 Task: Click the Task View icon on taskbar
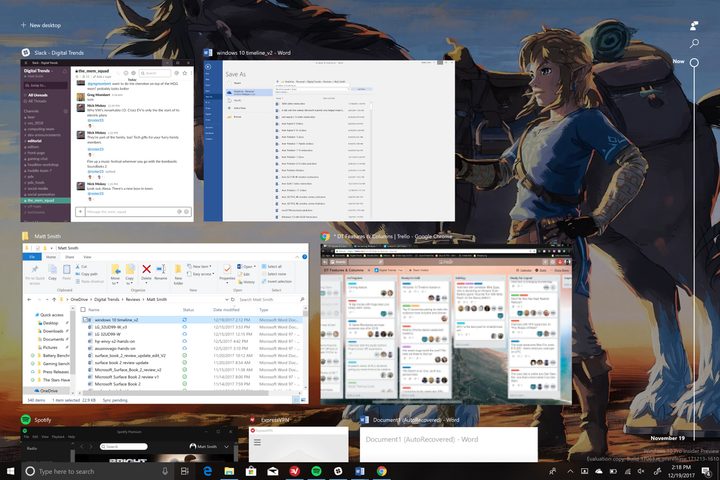pos(185,471)
